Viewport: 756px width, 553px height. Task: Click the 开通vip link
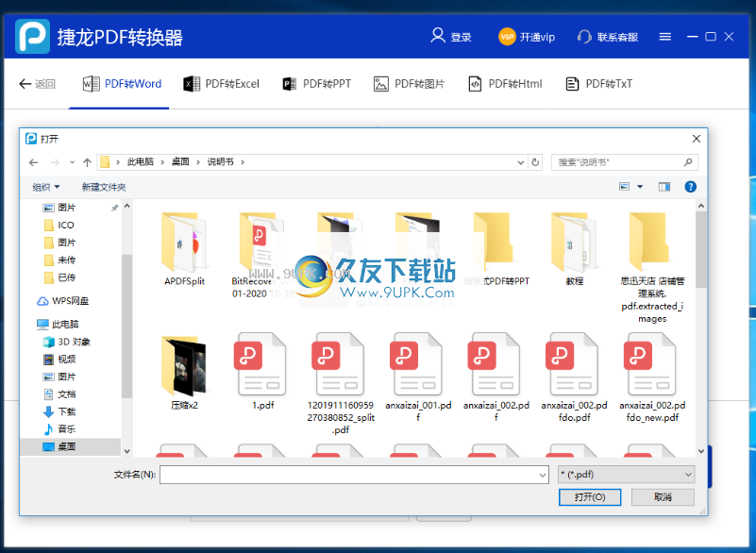(x=537, y=37)
